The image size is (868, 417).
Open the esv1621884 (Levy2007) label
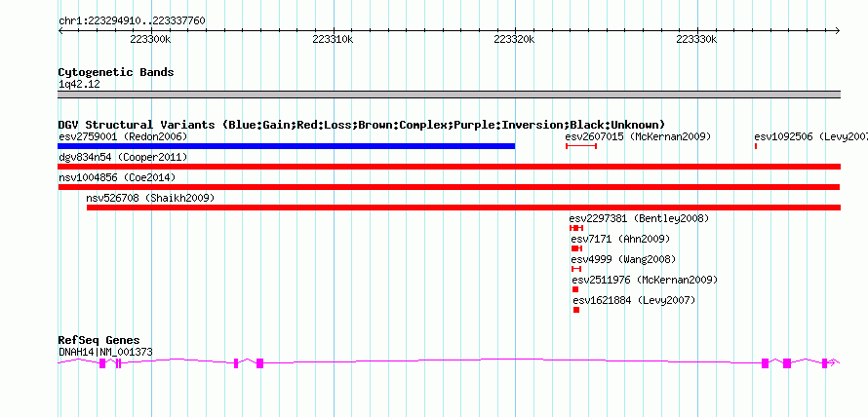634,300
